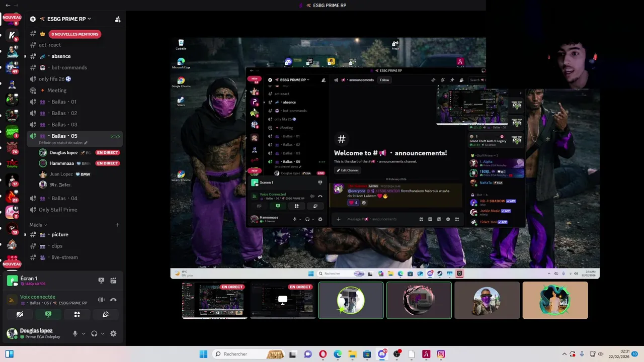
Task: Jump to 8 nouvelles mentions
Action: click(74, 34)
